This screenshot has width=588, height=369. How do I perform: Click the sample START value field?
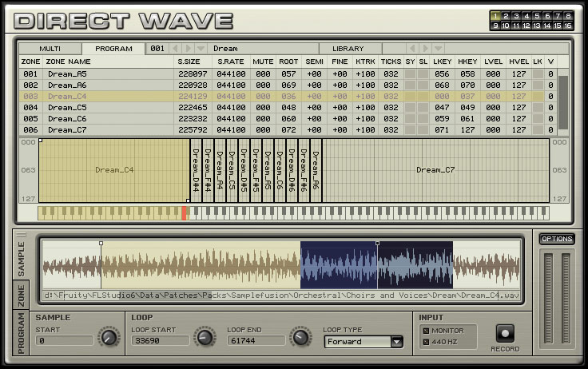[65, 340]
